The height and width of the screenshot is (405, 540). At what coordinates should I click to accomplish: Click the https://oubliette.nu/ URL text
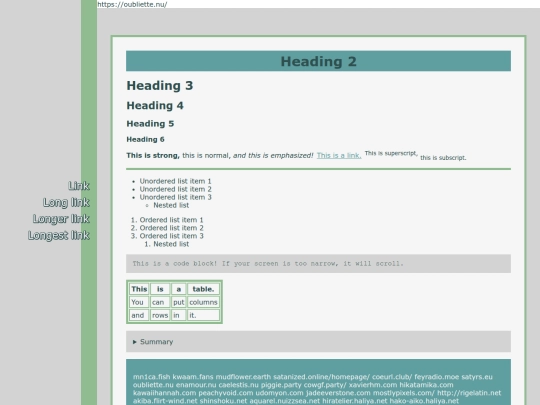pos(132,4)
